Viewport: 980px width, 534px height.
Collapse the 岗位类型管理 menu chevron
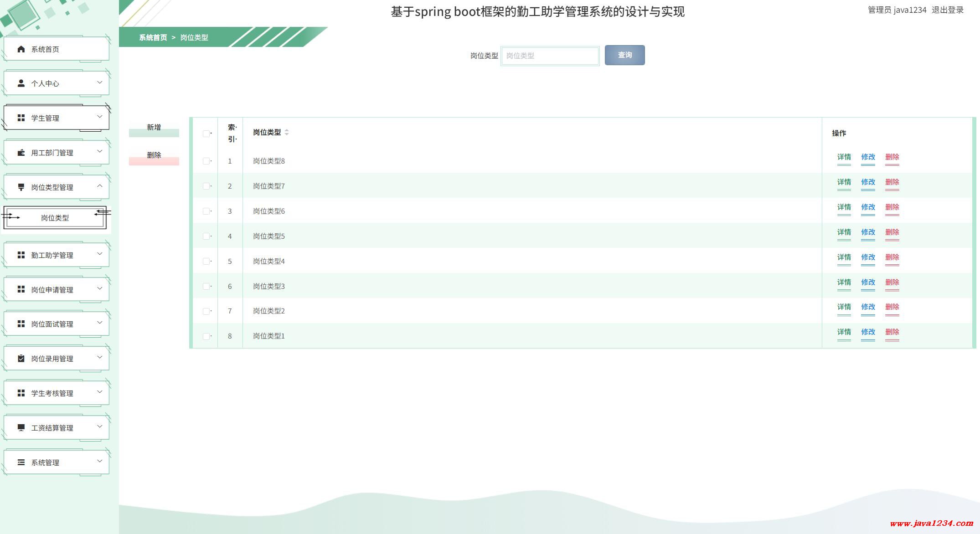(x=100, y=186)
